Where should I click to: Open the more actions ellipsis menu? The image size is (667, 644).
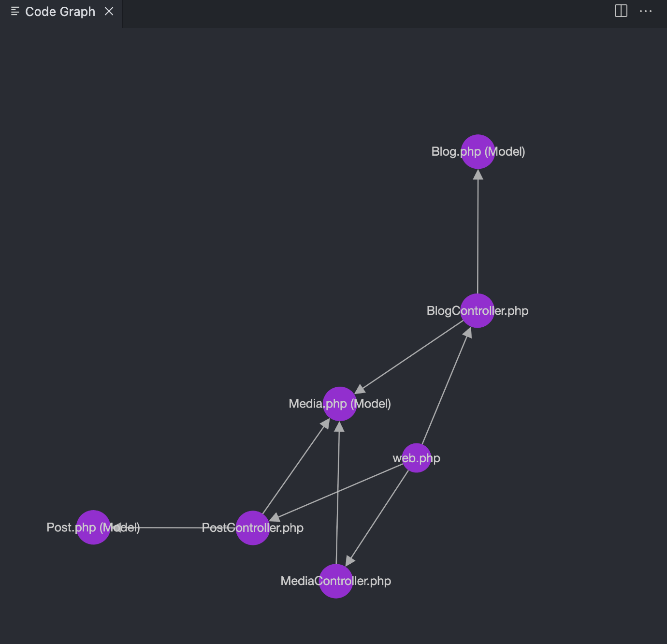pos(646,11)
